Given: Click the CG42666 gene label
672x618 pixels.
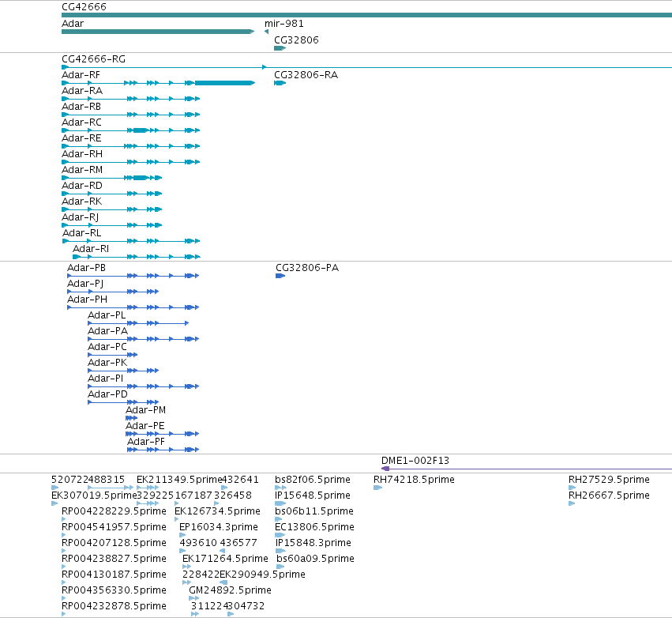Looking at the screenshot, I should (84, 7).
